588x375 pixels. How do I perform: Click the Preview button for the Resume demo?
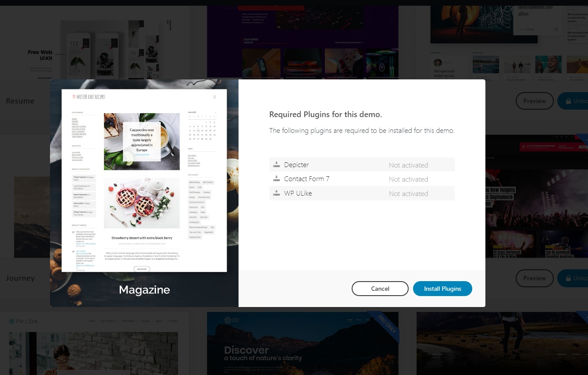click(535, 101)
